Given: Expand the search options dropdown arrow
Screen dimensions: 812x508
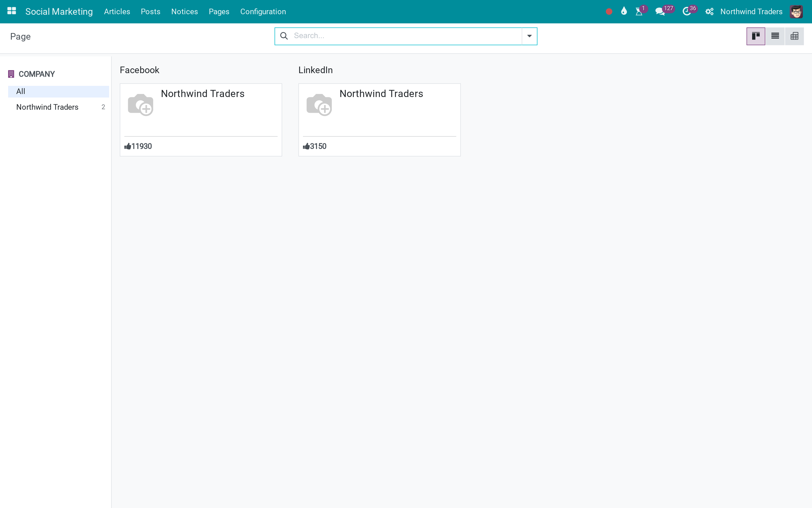Looking at the screenshot, I should point(529,36).
